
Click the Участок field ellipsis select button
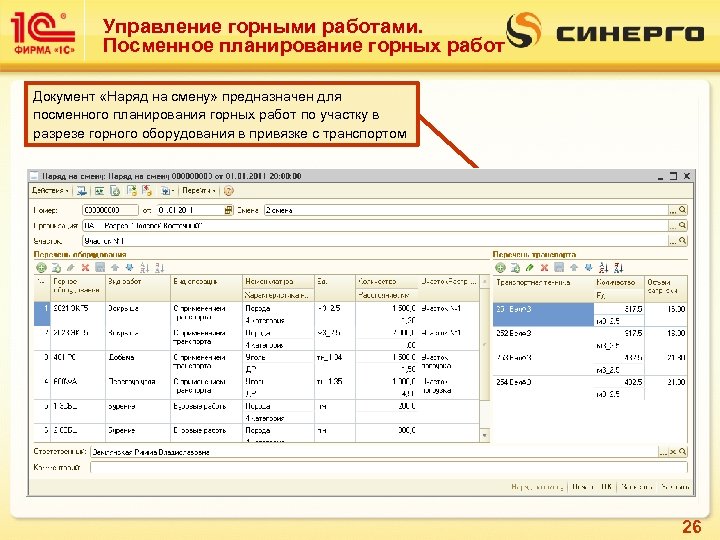[673, 241]
